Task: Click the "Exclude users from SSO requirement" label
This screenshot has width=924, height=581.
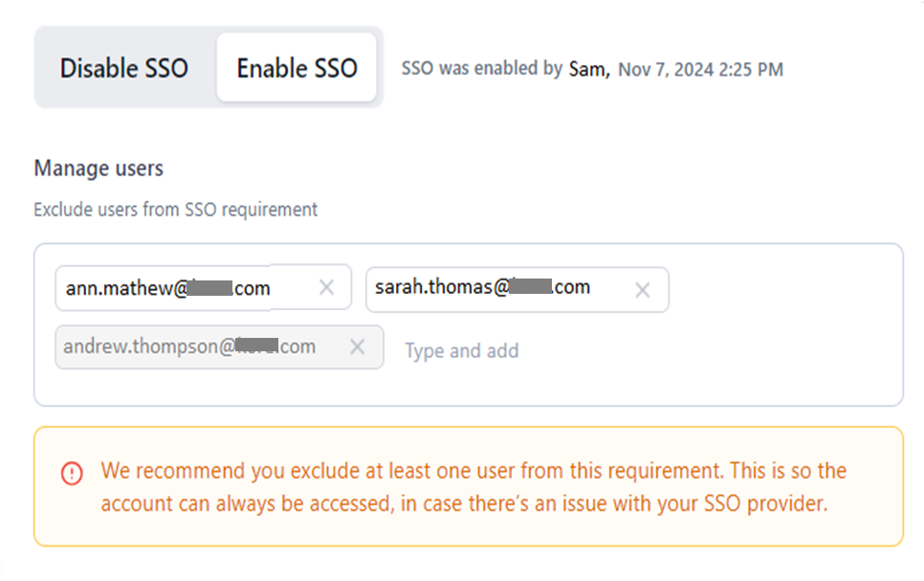Action: click(x=176, y=209)
